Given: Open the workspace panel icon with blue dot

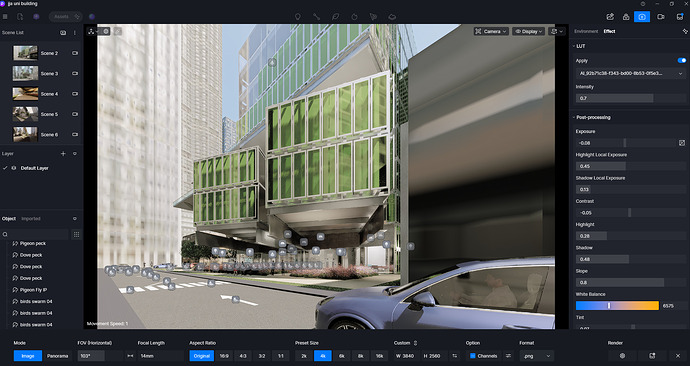Looking at the screenshot, I should coord(680,17).
